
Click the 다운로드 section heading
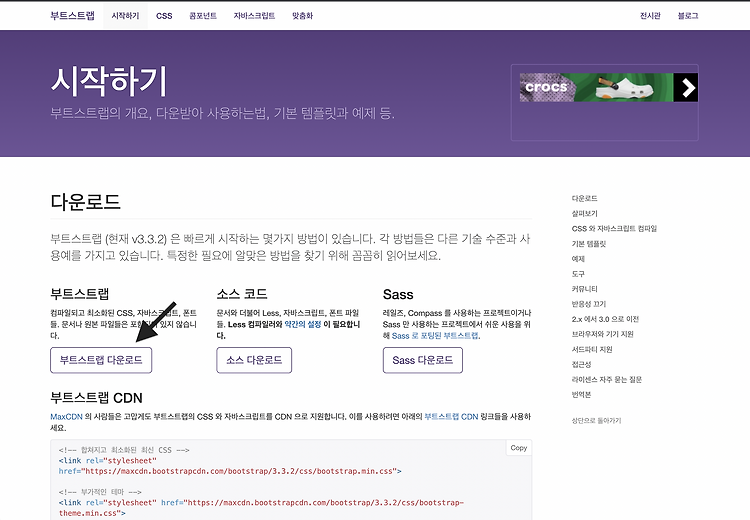pyautogui.click(x=86, y=202)
